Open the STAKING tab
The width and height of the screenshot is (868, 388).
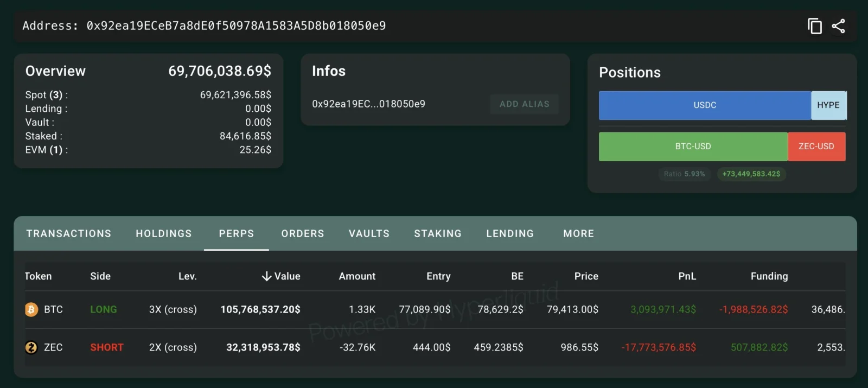coord(438,233)
